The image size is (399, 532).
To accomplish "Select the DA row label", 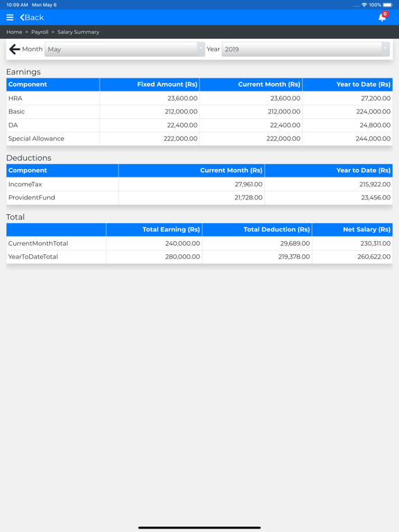I will 13,125.
